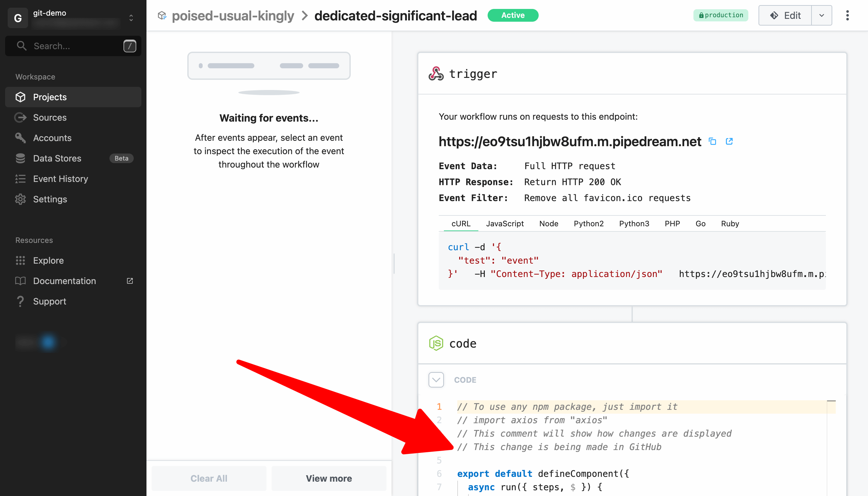Image resolution: width=868 pixels, height=496 pixels.
Task: Expand the Edit button dropdown arrow
Action: [x=821, y=15]
